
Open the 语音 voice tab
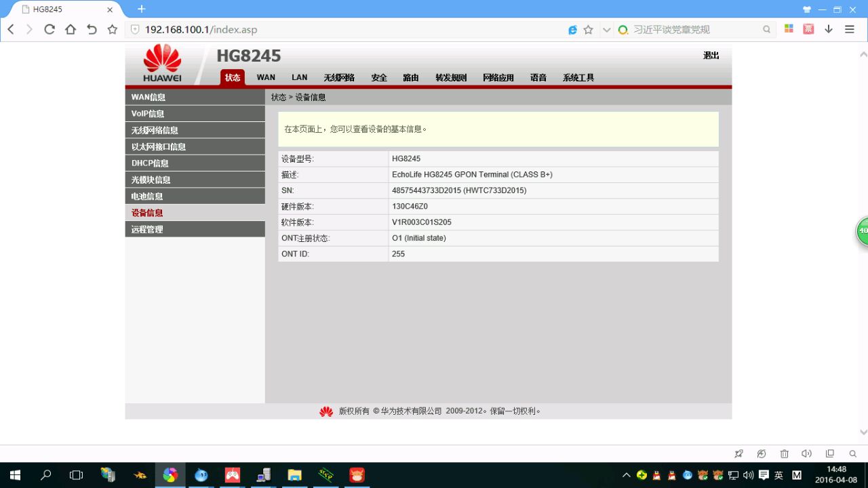pos(538,78)
